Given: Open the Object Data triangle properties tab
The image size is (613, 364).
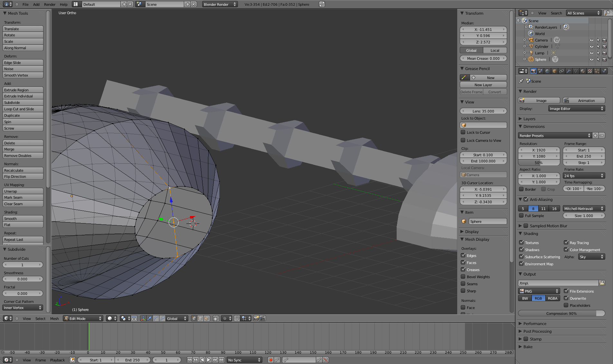Looking at the screenshot, I should coord(576,71).
